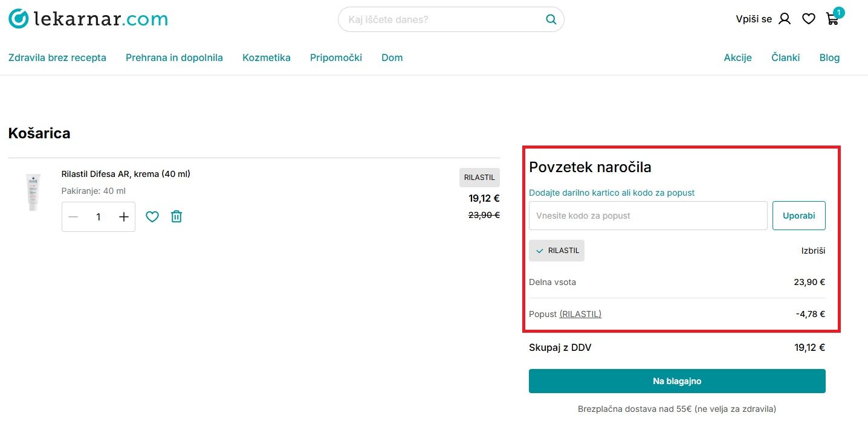
Task: Open the wishlist heart in header
Action: pos(808,19)
